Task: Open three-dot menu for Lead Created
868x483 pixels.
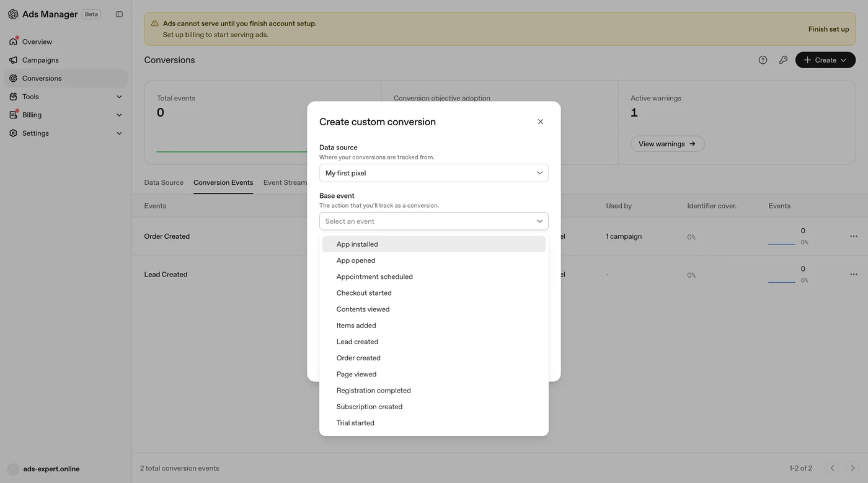Action: (x=854, y=274)
